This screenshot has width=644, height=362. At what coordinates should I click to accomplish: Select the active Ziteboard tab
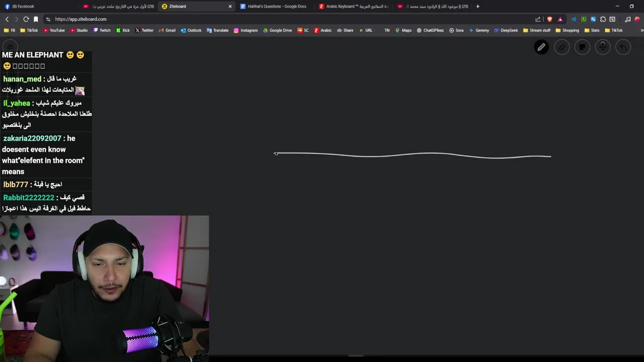click(196, 7)
